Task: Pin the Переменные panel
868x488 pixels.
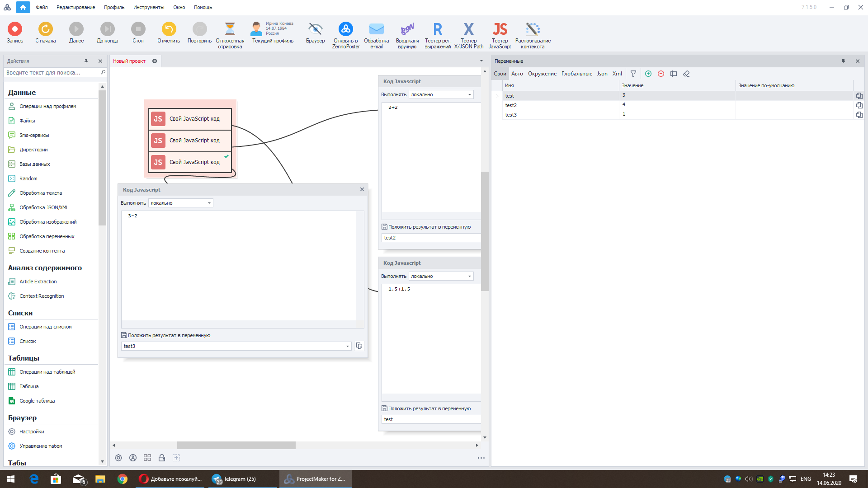Action: point(843,61)
